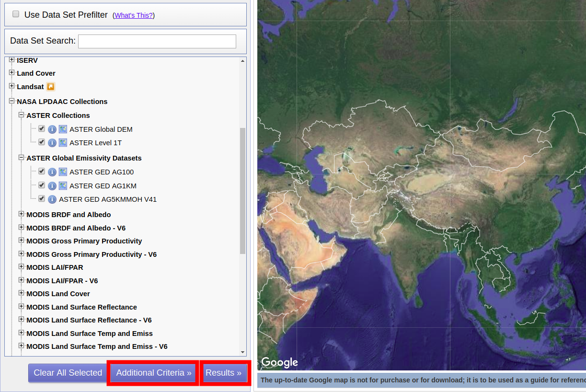Uncheck ASTER Global DEM dataset

(42, 128)
